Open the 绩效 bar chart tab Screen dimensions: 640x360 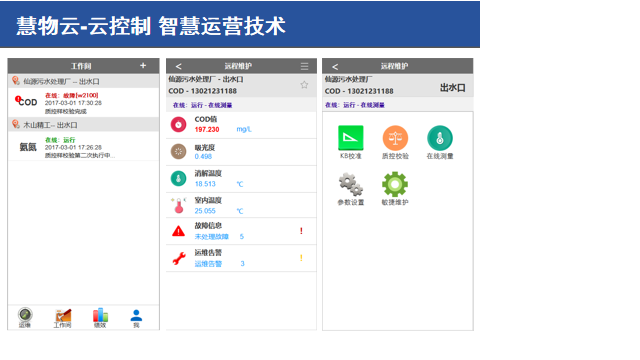click(x=100, y=318)
